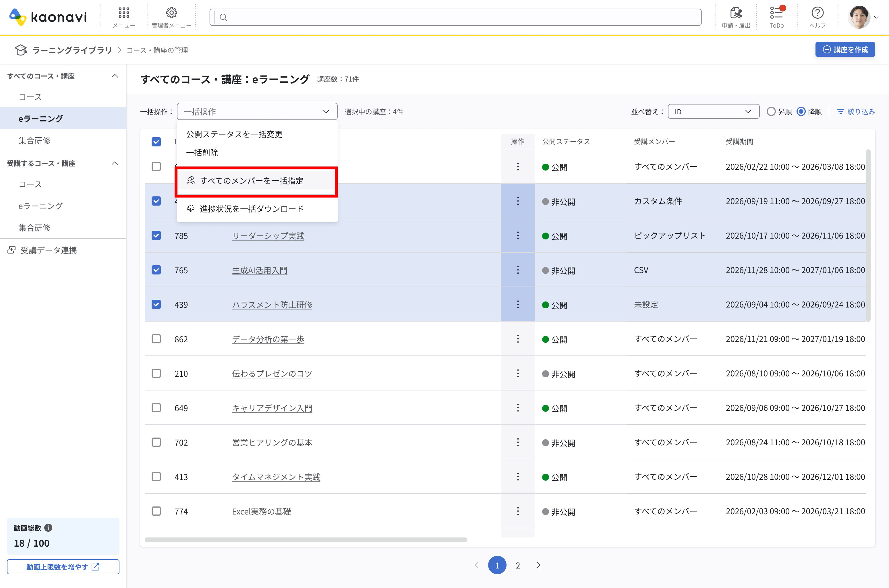Open the ToDo list icon
The height and width of the screenshot is (588, 889).
[x=776, y=13]
